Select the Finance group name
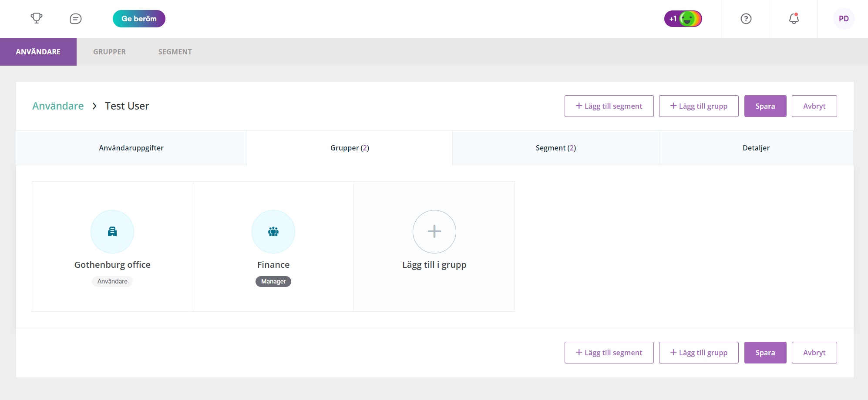Viewport: 868px width, 400px height. point(273,265)
